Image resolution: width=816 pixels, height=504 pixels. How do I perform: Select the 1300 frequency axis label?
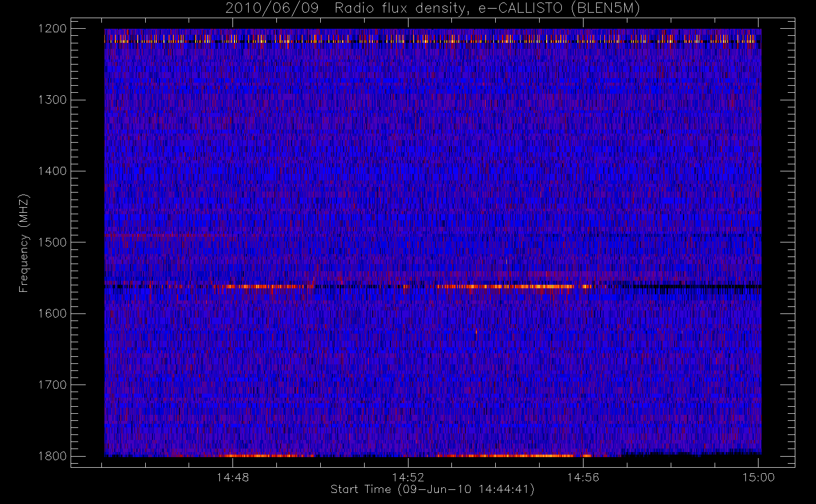(x=52, y=100)
